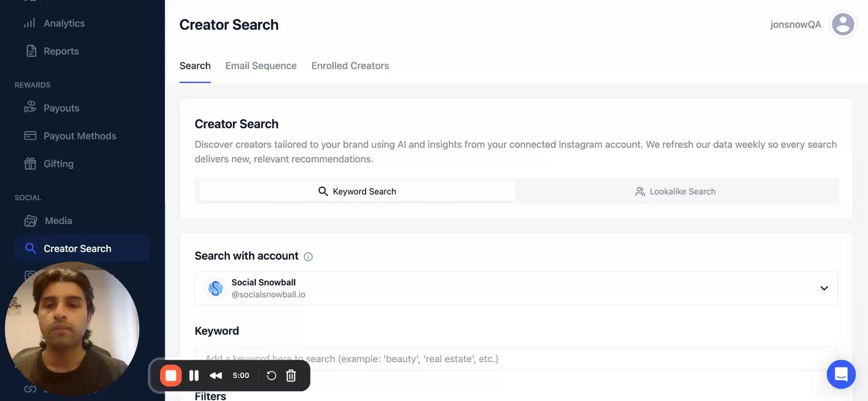Open the chat support bubble
This screenshot has height=401, width=868.
click(x=841, y=374)
